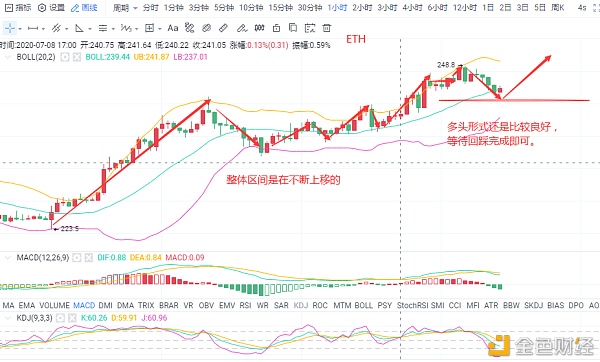The height and width of the screenshot is (362, 600).
Task: Select the 4小时 timeframe
Action: (413, 8)
